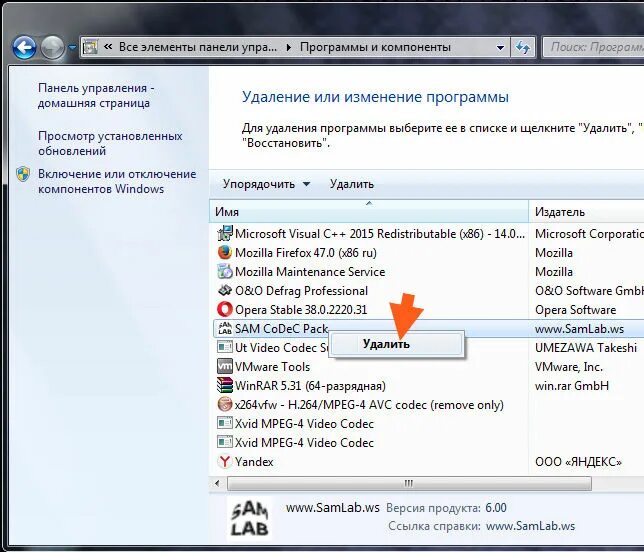Screen dimensions: 644x552
Task: Select 'Программы и компоненты' breadcrumb
Action: (375, 47)
